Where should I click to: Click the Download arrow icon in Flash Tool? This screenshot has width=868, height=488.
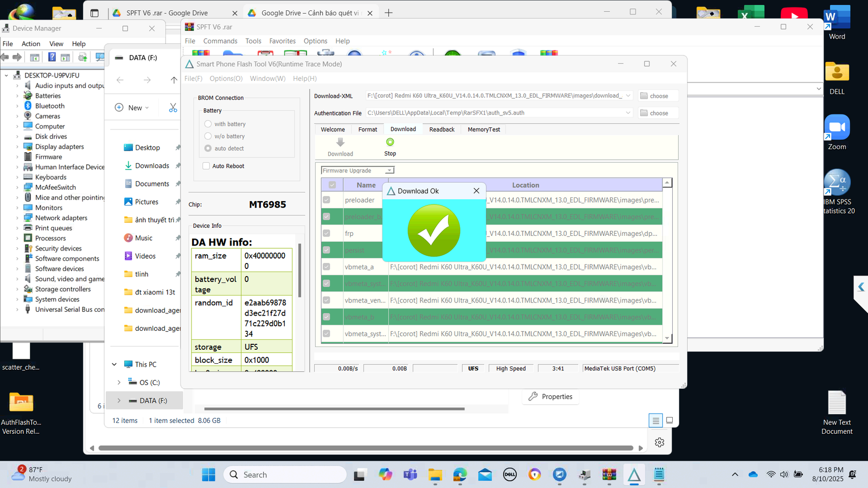[x=340, y=142]
